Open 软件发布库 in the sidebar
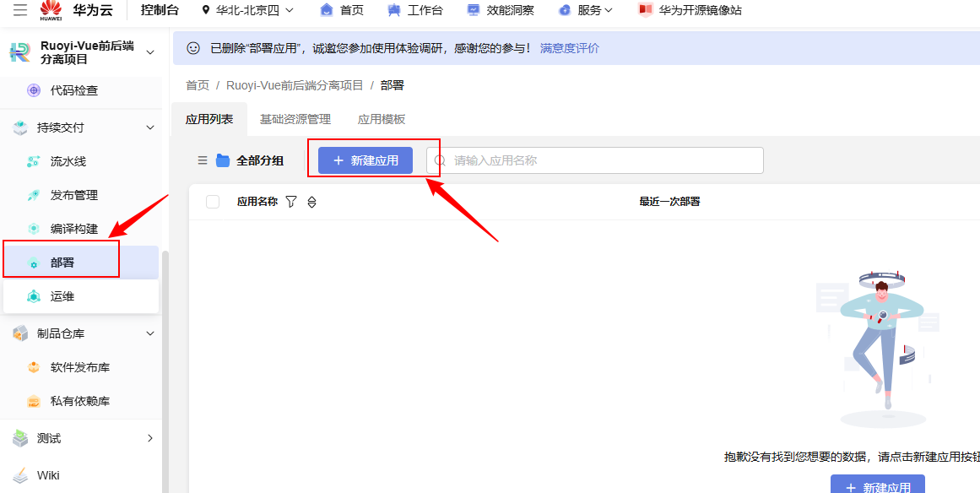 point(80,367)
